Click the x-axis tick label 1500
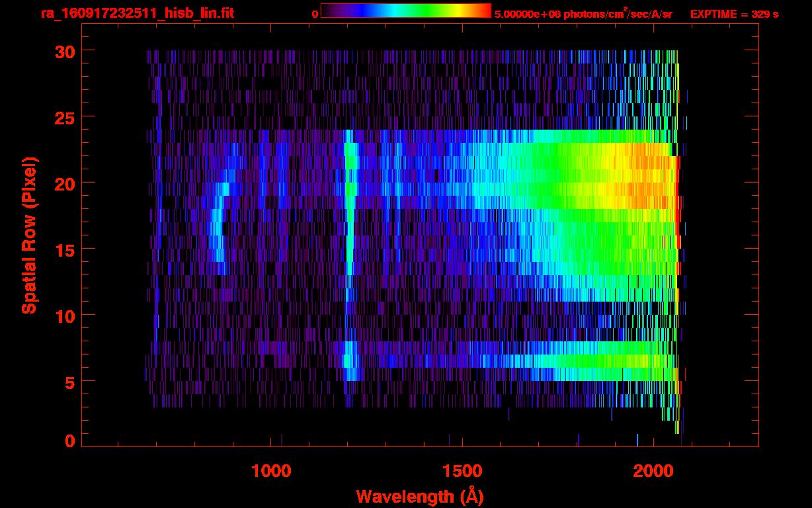The image size is (812, 508). pos(462,471)
